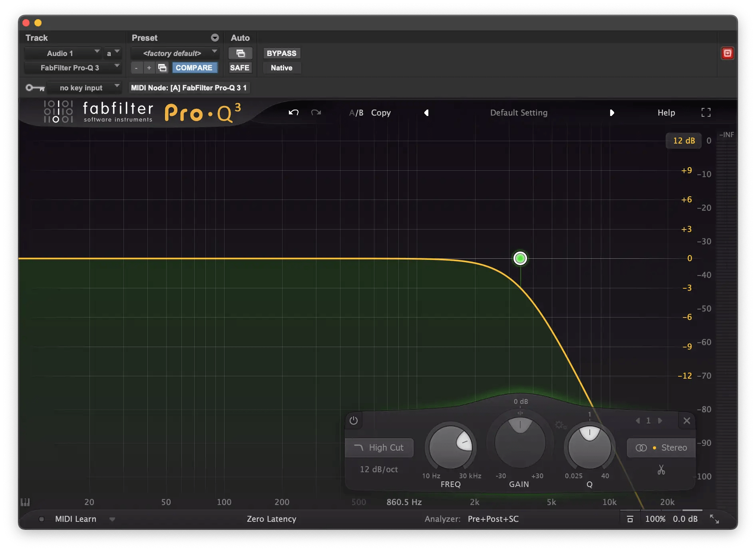Change filter shape High Cut
The width and height of the screenshot is (756, 551).
tap(379, 447)
